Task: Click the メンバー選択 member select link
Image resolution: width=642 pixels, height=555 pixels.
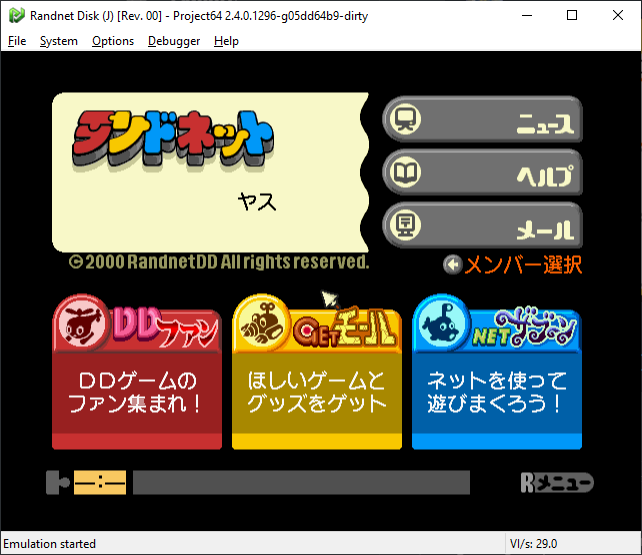Action: click(523, 265)
